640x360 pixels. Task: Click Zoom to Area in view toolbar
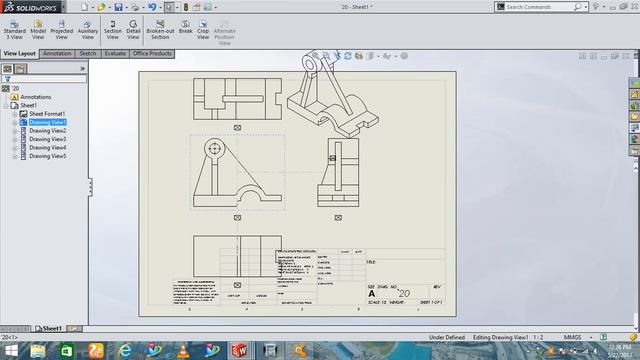[x=326, y=56]
